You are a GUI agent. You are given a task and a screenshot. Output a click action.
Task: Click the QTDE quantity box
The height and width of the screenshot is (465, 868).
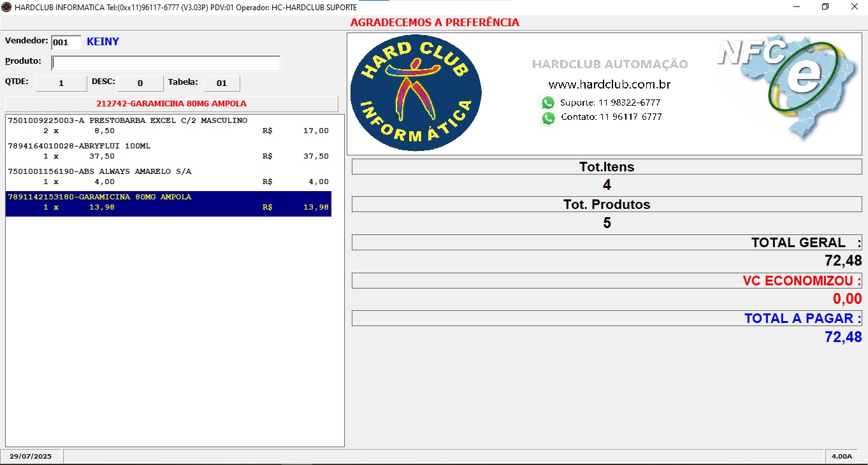pyautogui.click(x=61, y=83)
